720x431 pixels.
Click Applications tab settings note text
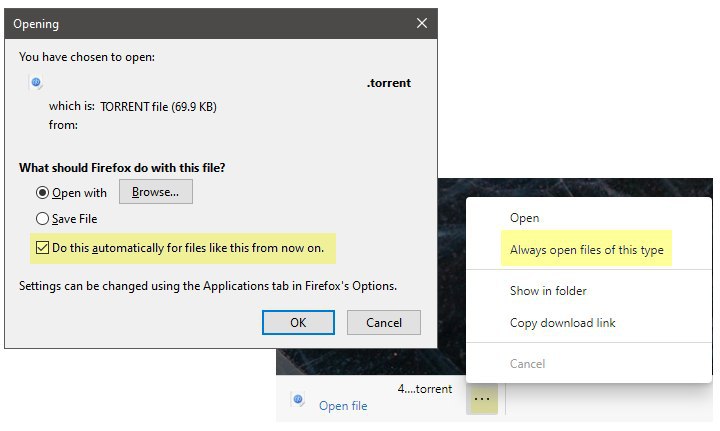(208, 286)
